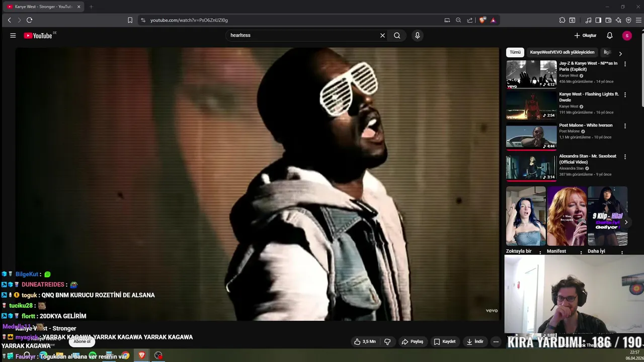Open menu for Daha iyi short
The width and height of the screenshot is (644, 362).
click(x=622, y=252)
